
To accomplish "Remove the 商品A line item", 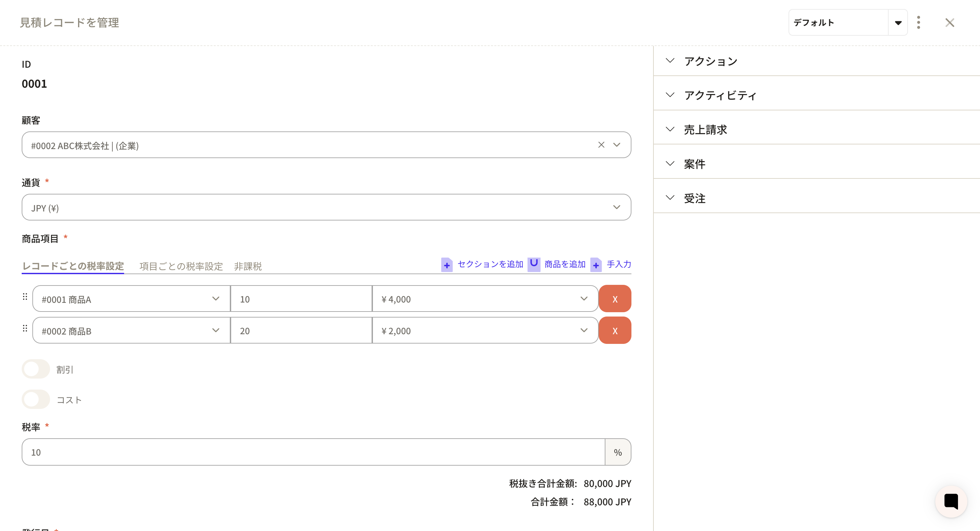I will point(615,299).
